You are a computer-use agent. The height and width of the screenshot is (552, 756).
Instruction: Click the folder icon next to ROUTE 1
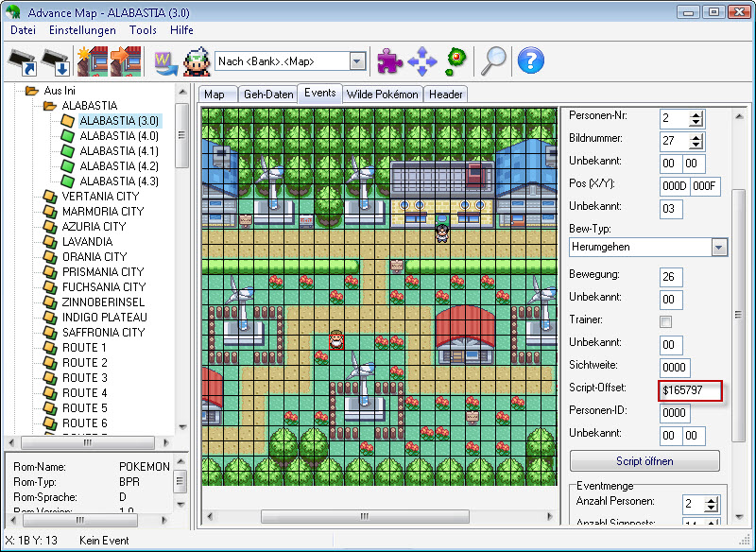[x=50, y=348]
